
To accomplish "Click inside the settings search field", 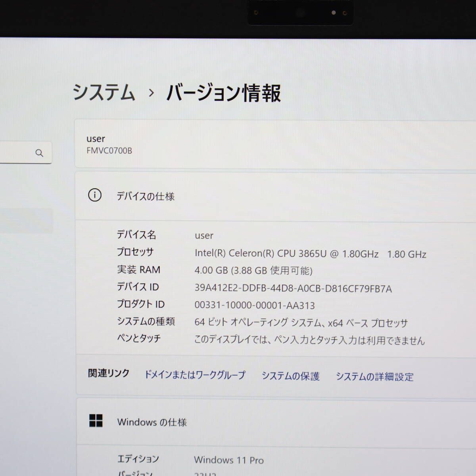I will click(26, 153).
